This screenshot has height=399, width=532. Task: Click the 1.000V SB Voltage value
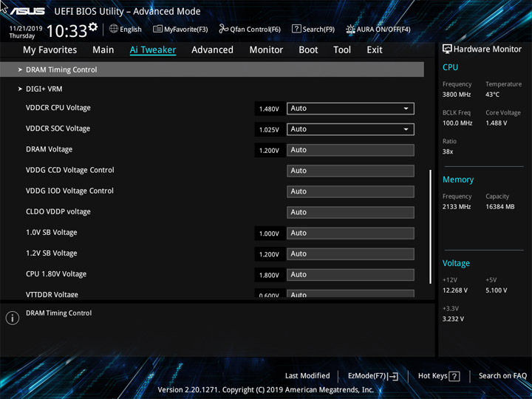tap(269, 233)
